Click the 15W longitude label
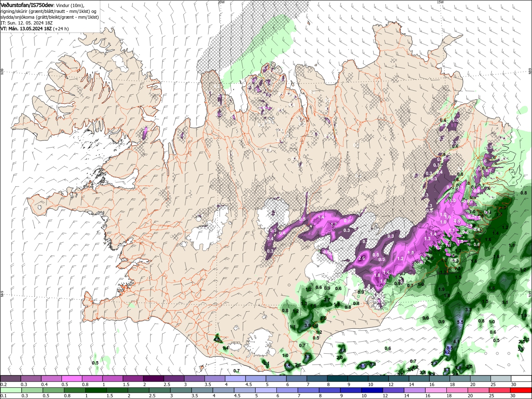The width and height of the screenshot is (532, 399). (x=440, y=2)
